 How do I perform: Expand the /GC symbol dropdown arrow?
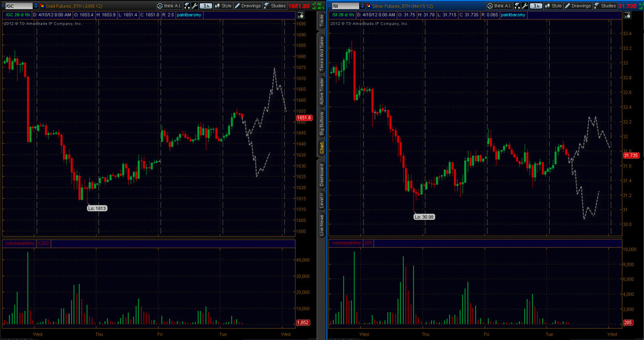(36, 6)
